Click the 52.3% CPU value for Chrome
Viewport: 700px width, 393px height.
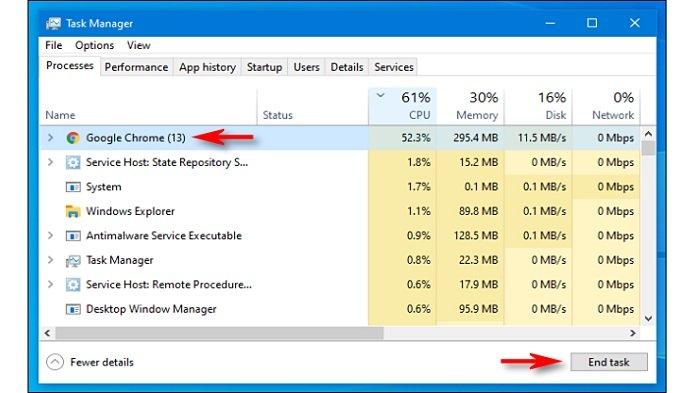tap(416, 138)
